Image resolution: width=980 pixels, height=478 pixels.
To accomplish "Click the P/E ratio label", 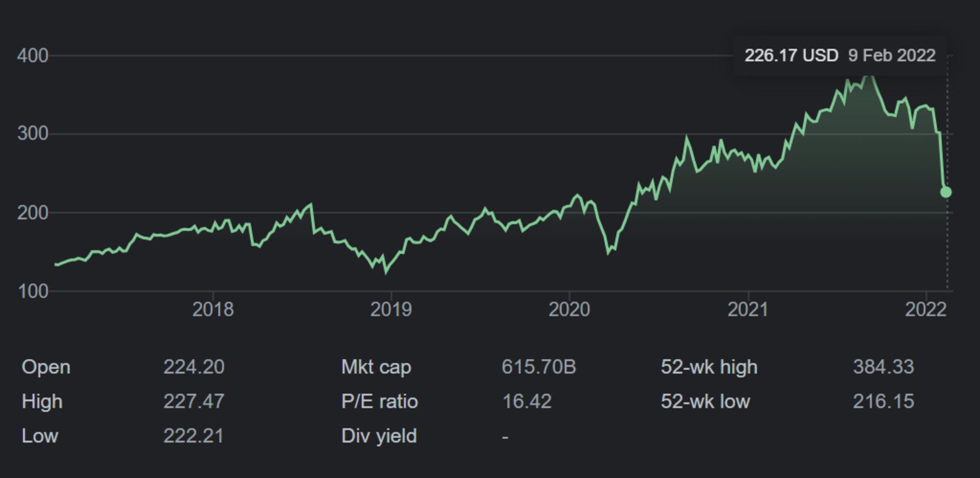I will pos(379,401).
